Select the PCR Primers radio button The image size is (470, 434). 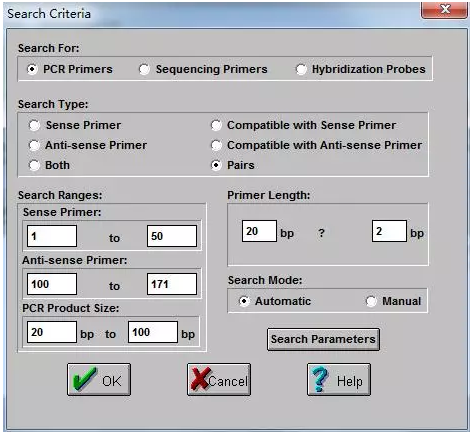click(32, 69)
